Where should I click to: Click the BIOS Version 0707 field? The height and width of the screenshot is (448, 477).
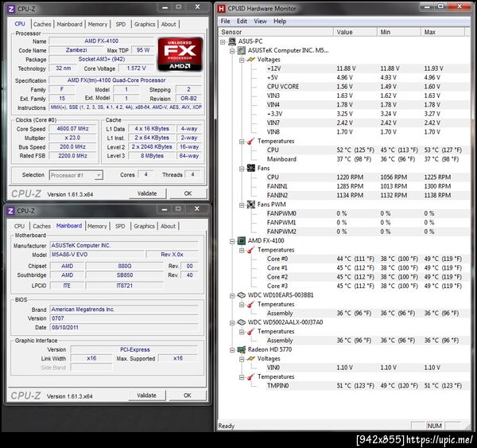point(124,318)
